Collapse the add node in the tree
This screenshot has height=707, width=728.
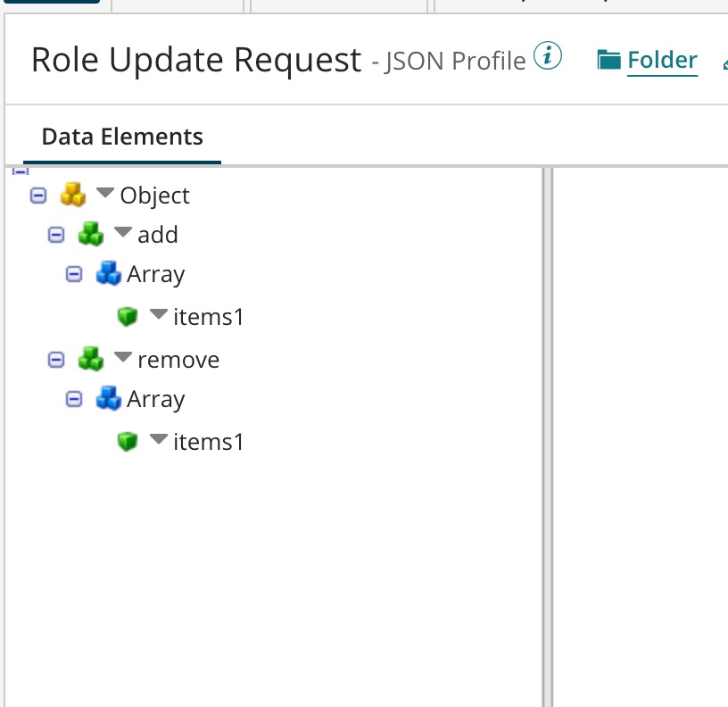[56, 234]
